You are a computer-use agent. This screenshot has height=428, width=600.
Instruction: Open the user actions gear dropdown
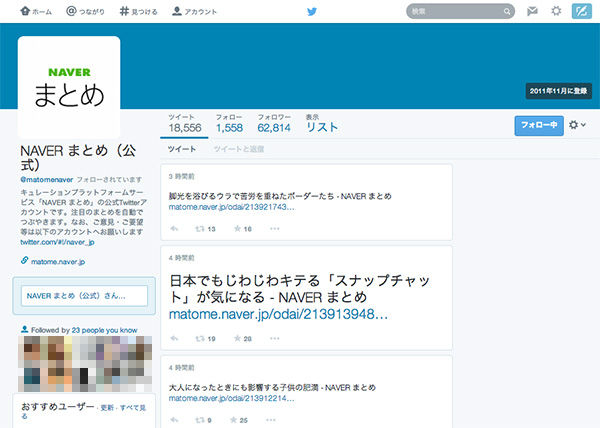pos(577,125)
